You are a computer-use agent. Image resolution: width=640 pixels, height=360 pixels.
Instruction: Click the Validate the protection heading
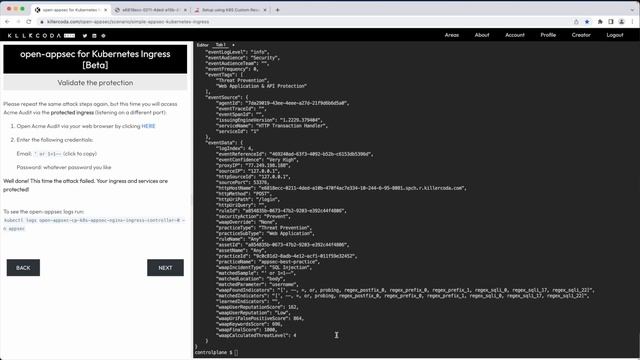click(95, 83)
